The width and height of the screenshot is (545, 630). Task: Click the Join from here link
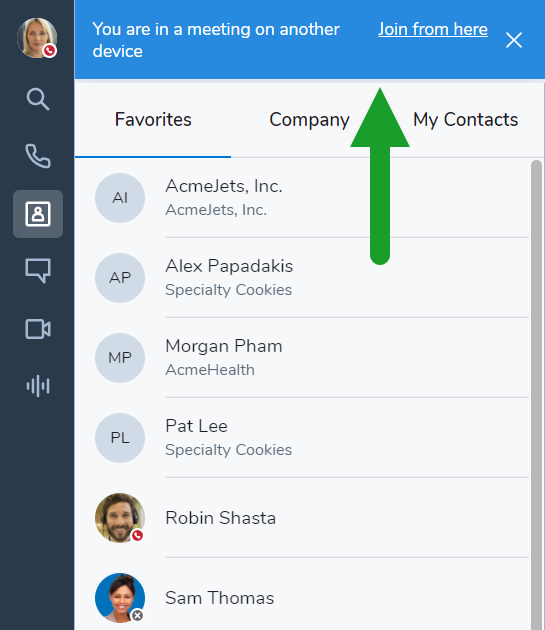(x=433, y=29)
